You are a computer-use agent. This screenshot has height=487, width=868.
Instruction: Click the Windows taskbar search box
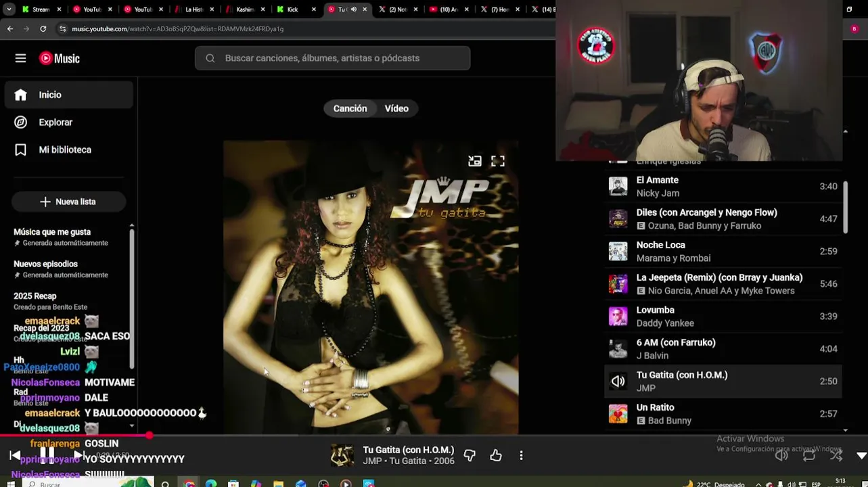click(x=88, y=483)
